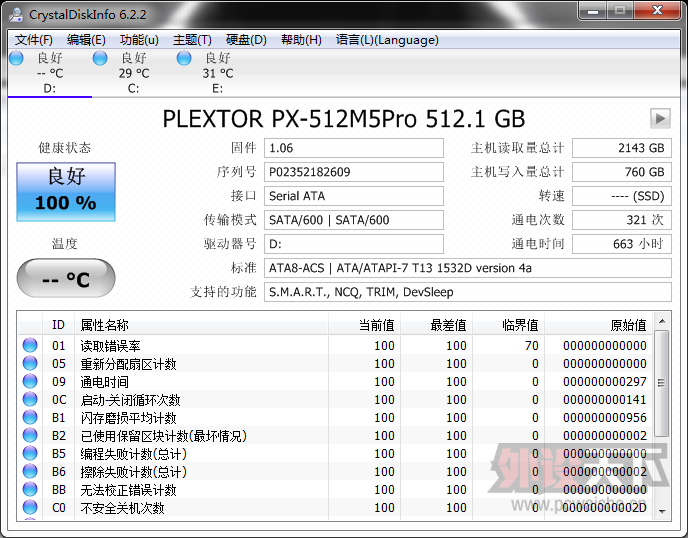The height and width of the screenshot is (538, 688).
Task: Click the attribute list scroll up arrow
Action: [662, 321]
